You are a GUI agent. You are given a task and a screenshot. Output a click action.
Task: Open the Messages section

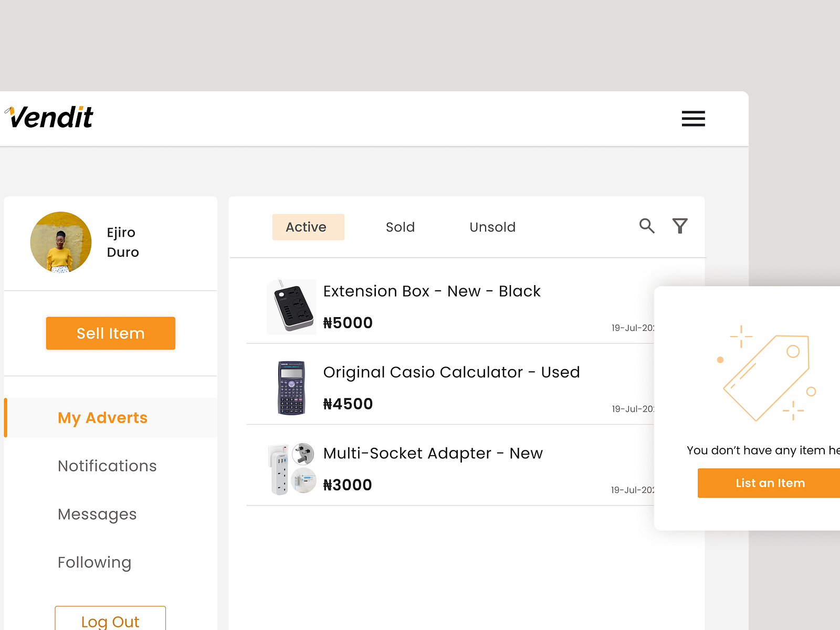tap(97, 514)
